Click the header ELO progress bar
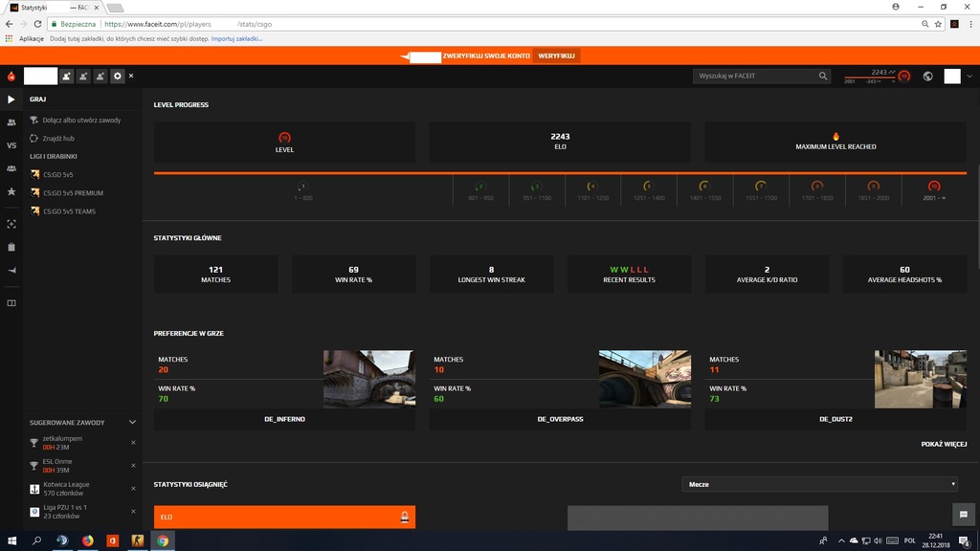Image resolution: width=980 pixels, height=551 pixels. [870, 78]
